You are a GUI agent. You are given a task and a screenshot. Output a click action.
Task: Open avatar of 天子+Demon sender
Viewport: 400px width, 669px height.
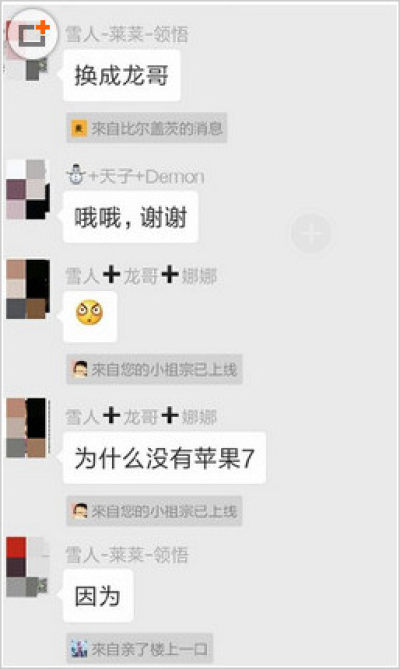click(x=28, y=189)
